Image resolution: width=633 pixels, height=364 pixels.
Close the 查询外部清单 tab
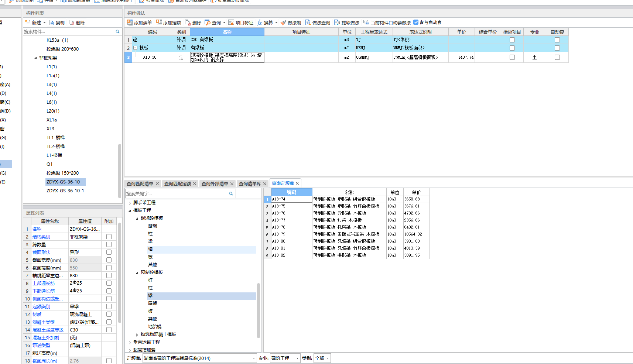pos(232,183)
